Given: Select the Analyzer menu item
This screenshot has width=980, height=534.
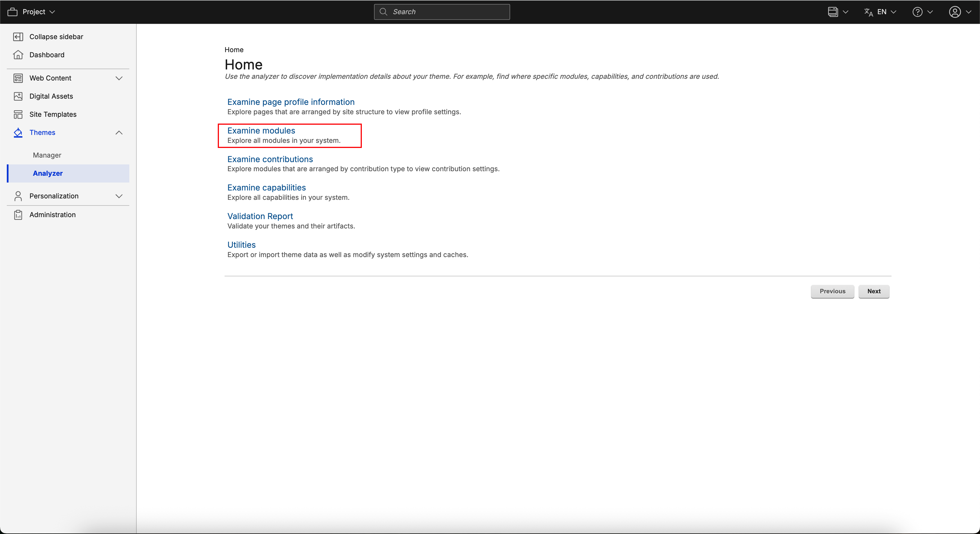Looking at the screenshot, I should click(x=48, y=173).
